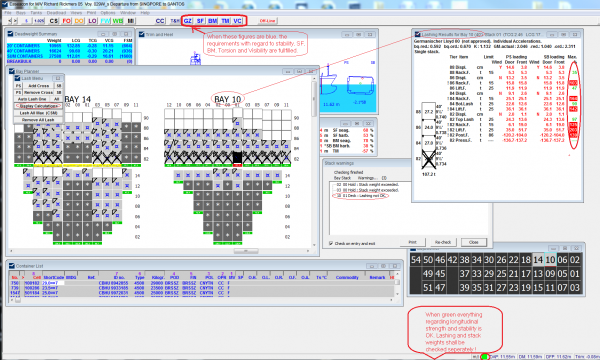Open the GZ stability curve toolbar button
Screen dimensions: 600x360
coord(188,21)
